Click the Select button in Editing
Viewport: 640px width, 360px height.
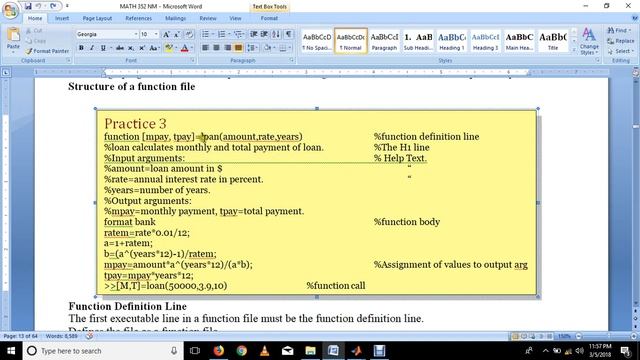(x=620, y=51)
